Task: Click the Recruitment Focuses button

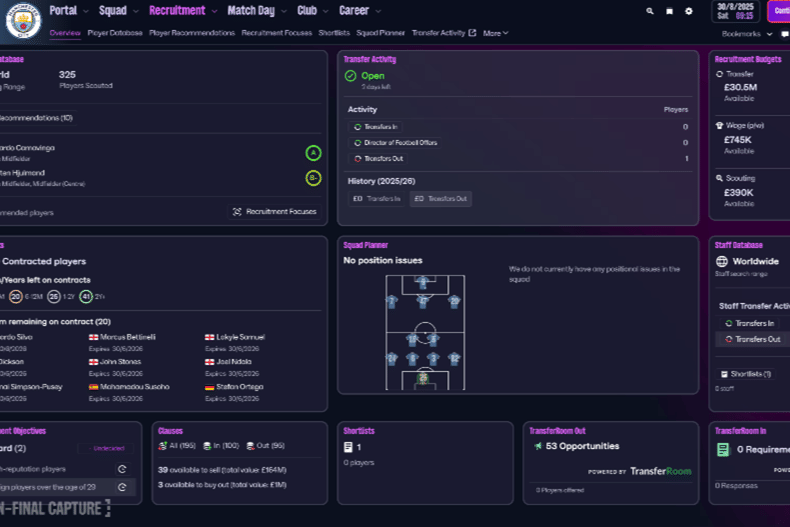Action: click(275, 212)
